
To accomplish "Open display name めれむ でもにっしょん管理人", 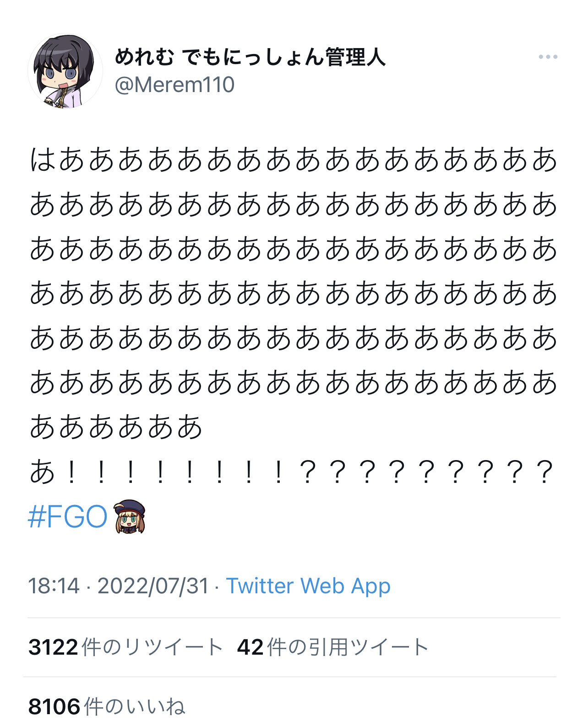I will click(x=250, y=57).
